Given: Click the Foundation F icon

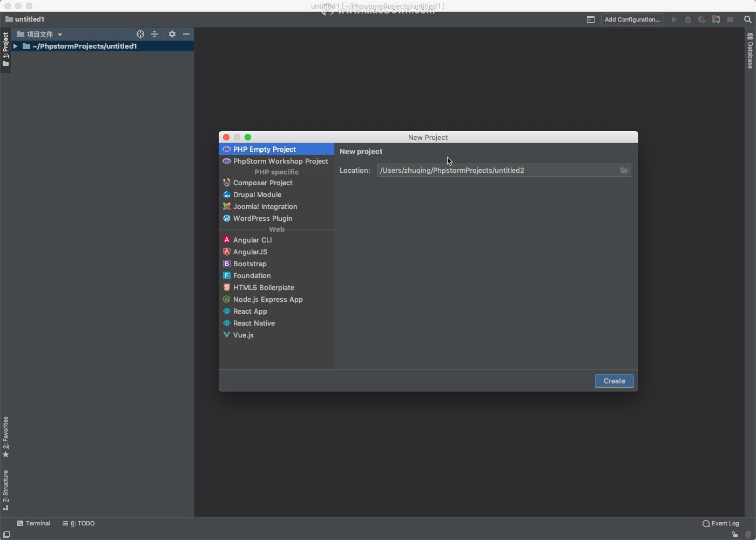Looking at the screenshot, I should [227, 275].
